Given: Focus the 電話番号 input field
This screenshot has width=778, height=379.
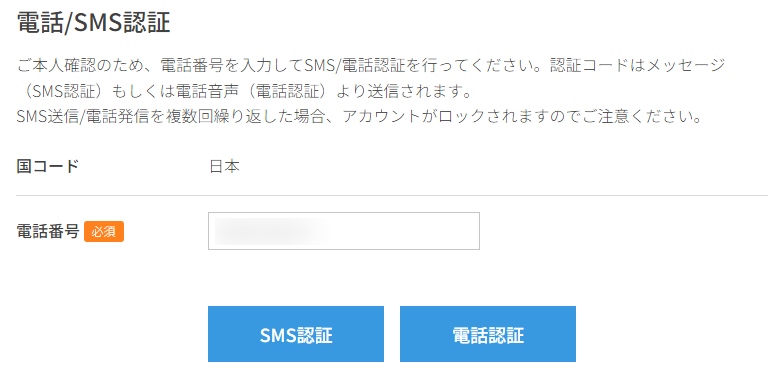Looking at the screenshot, I should click(344, 231).
